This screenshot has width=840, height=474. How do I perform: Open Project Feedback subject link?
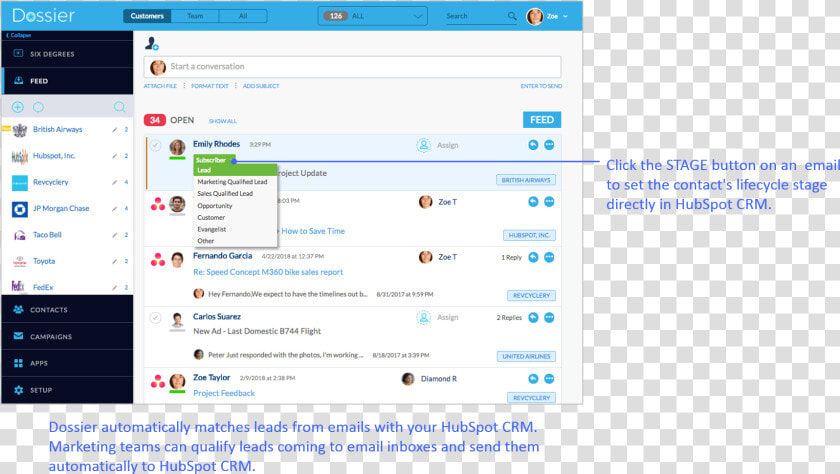pos(224,393)
